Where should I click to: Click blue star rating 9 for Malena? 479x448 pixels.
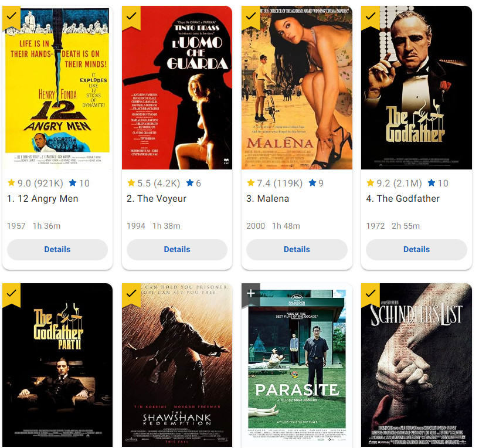(316, 183)
